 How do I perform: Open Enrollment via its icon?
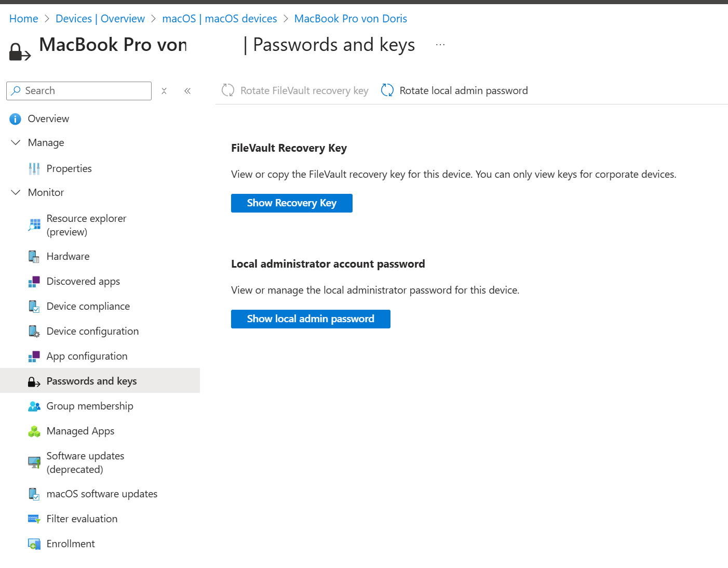click(x=34, y=544)
